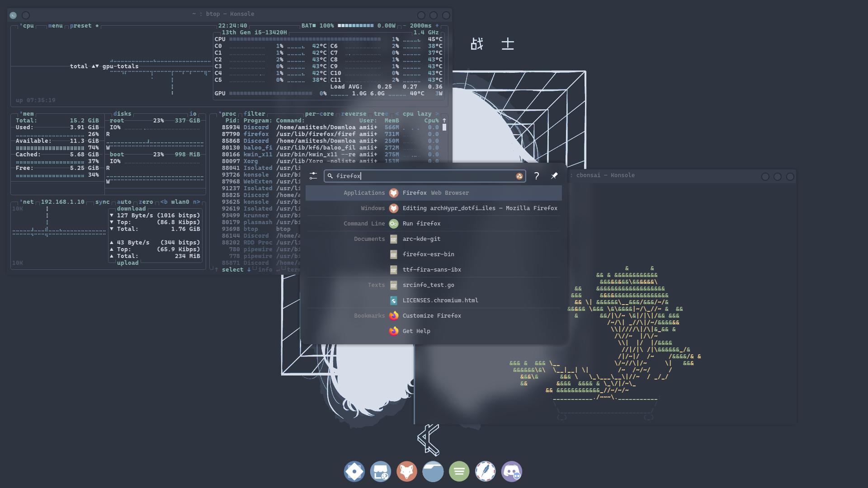Open the Customize Firefox bookmark

(431, 316)
